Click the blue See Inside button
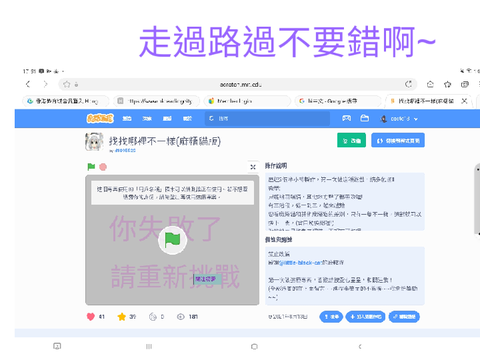The height and width of the screenshot is (360, 480). [x=398, y=140]
